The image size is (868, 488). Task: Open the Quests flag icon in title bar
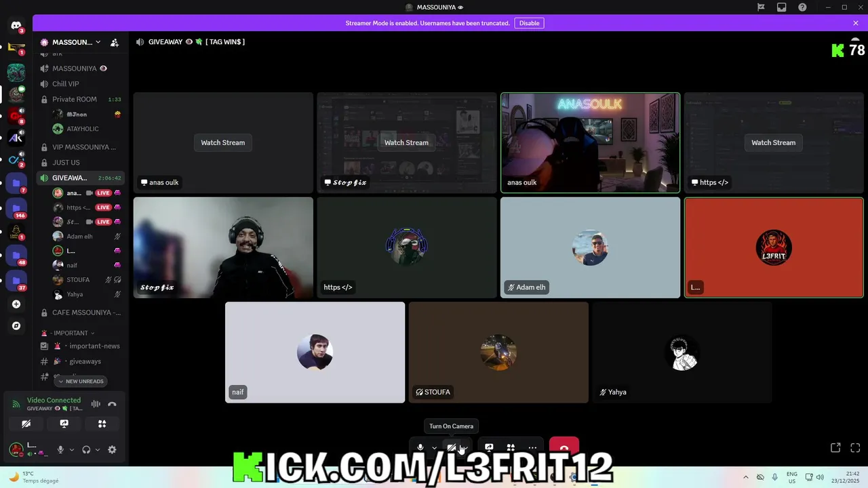coord(761,7)
